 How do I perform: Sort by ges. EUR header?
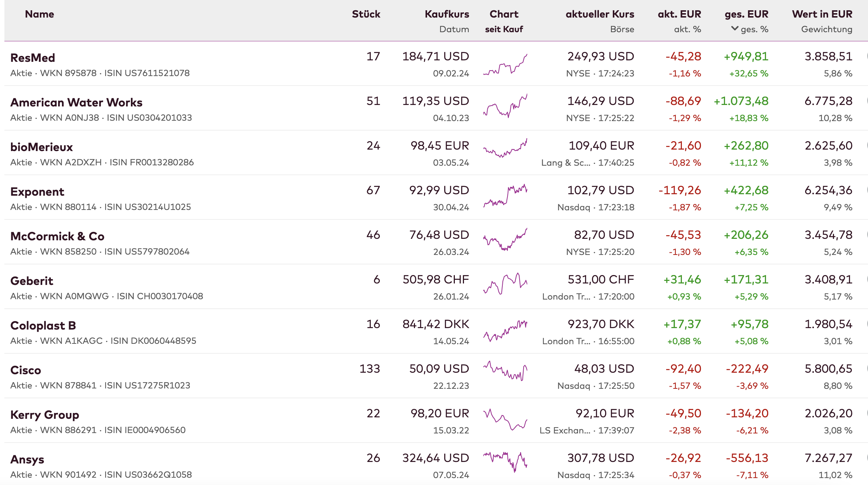coord(746,14)
